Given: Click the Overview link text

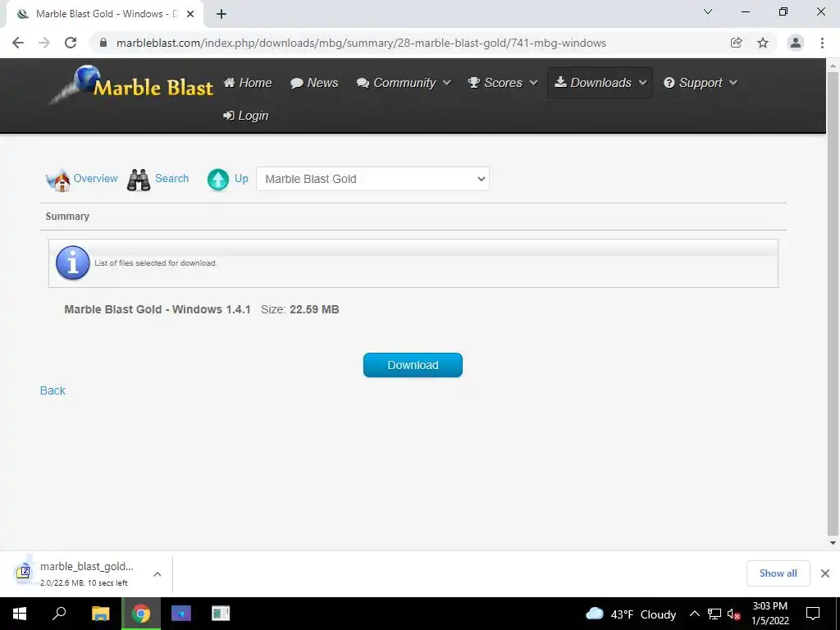Looking at the screenshot, I should [x=95, y=178].
